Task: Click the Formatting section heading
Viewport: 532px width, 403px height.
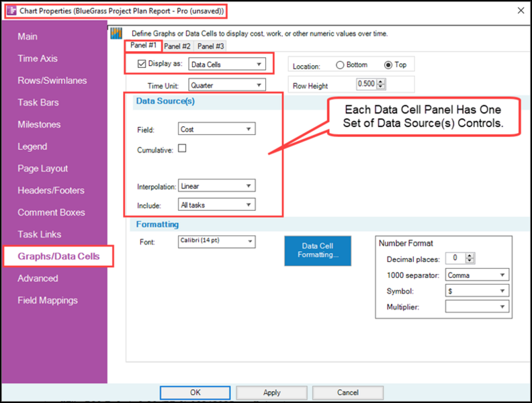Action: (x=157, y=224)
